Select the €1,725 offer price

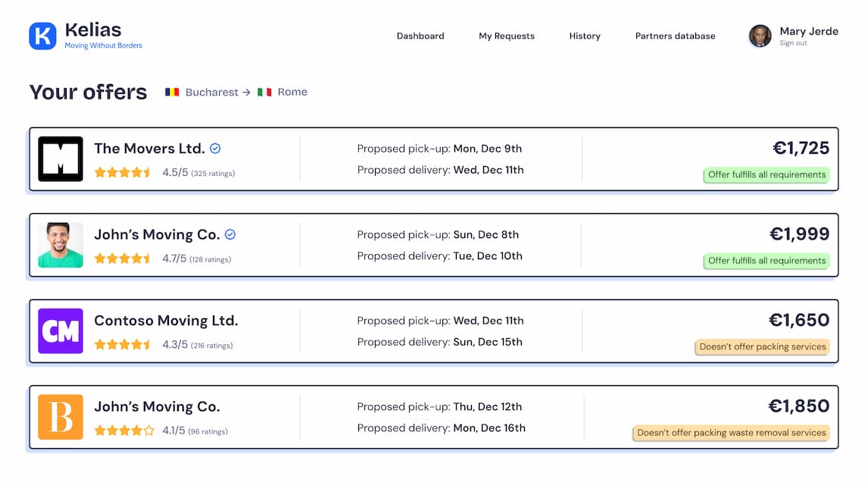point(801,148)
